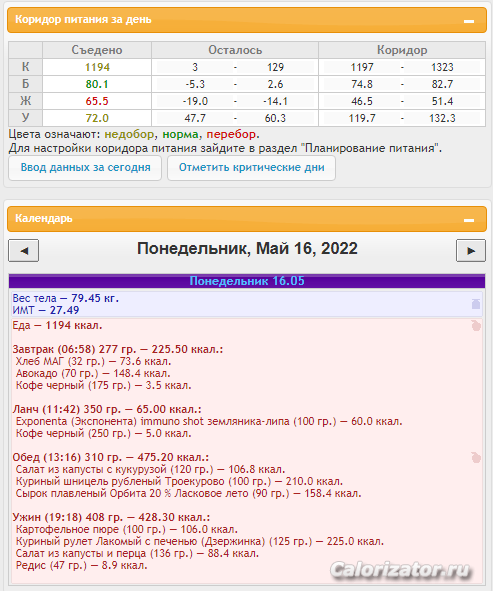The height and width of the screenshot is (591, 493).
Task: Click the icon in the 'Вес тела' row
Action: coord(476,304)
